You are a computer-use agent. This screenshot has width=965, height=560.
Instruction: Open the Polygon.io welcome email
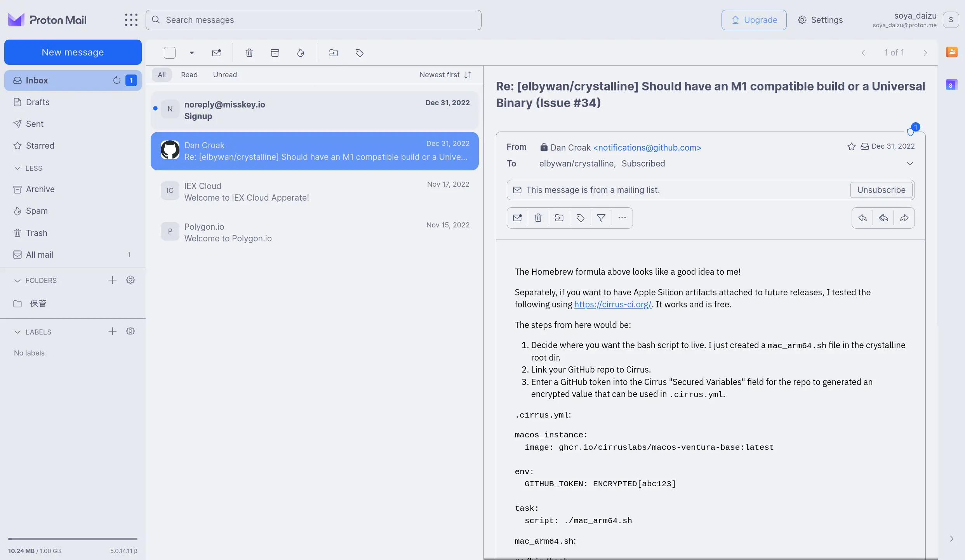tap(315, 232)
